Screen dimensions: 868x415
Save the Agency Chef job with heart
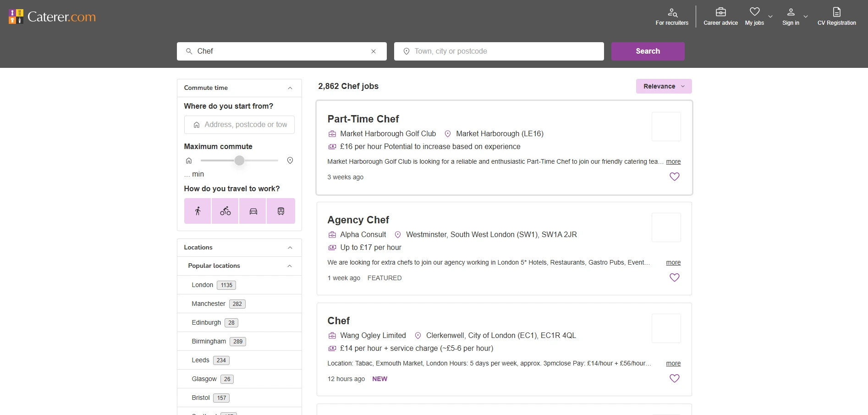click(x=675, y=277)
